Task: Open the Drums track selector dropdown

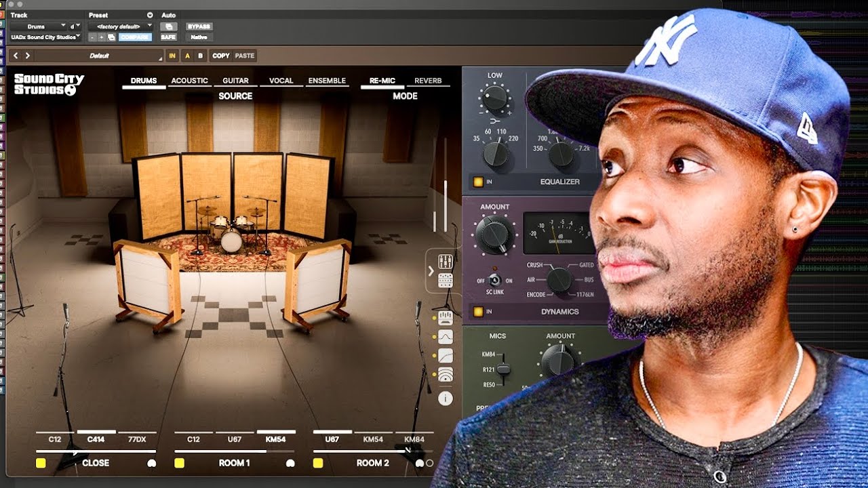Action: (x=37, y=26)
